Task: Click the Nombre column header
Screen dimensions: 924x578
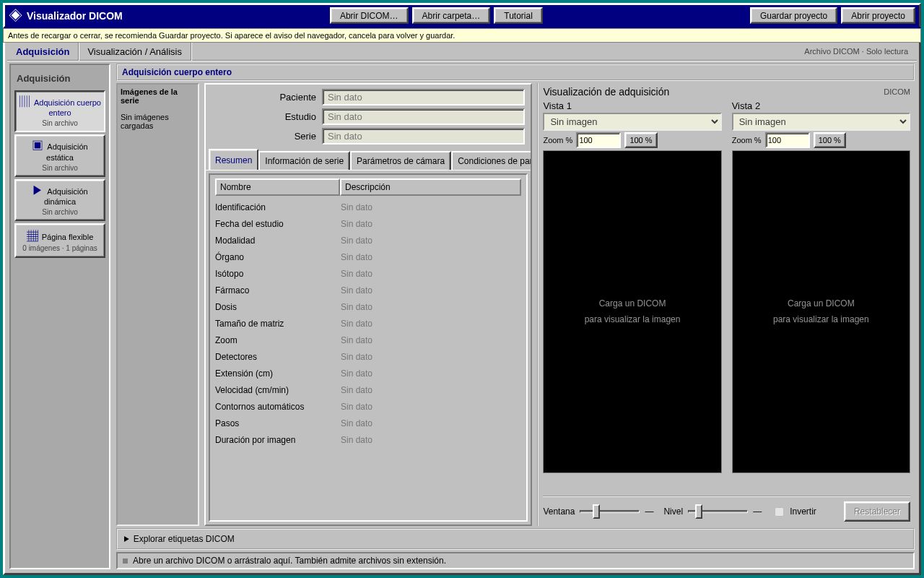Action: [x=277, y=187]
